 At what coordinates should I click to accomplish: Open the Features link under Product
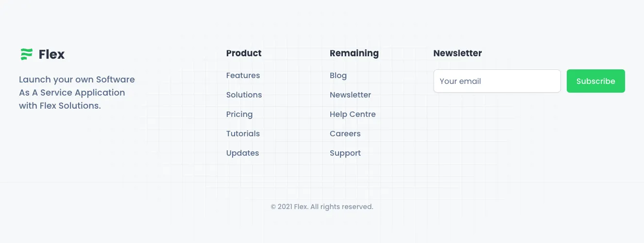coord(243,76)
